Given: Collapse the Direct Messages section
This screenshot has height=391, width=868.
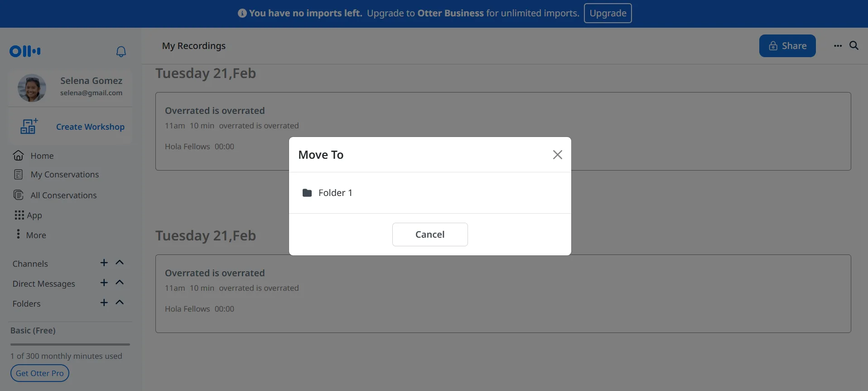Looking at the screenshot, I should point(120,283).
